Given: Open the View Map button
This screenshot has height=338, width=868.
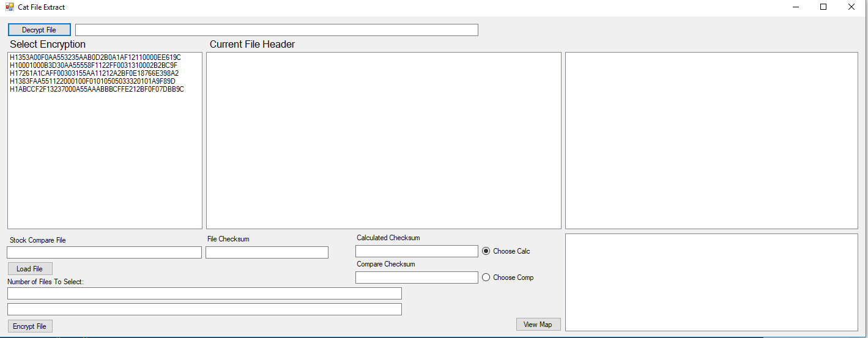Looking at the screenshot, I should point(538,325).
